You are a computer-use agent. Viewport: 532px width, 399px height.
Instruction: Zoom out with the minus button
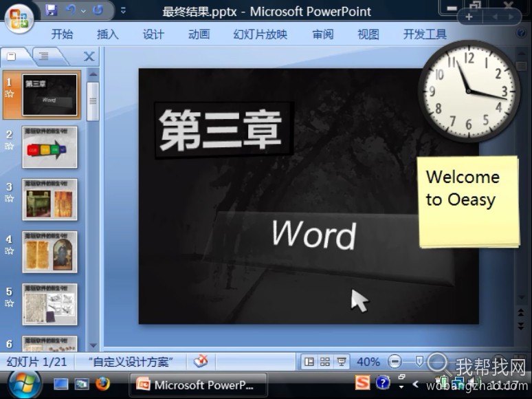click(395, 362)
